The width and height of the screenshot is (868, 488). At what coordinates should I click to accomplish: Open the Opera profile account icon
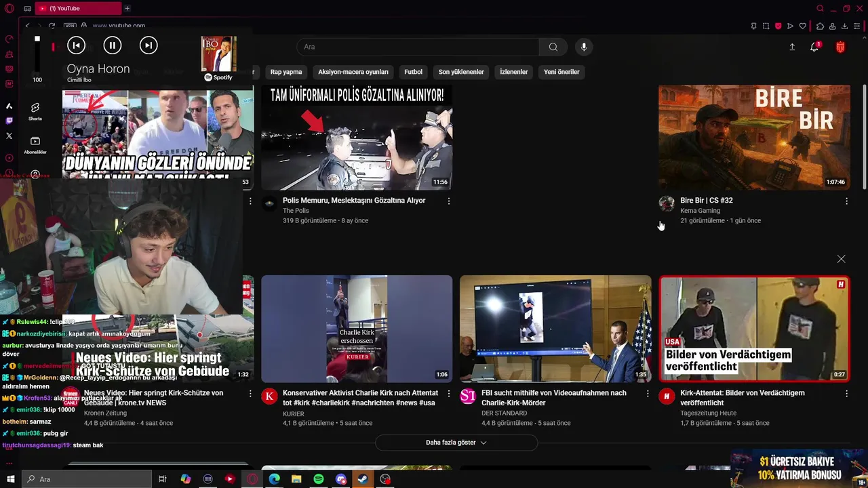pyautogui.click(x=832, y=26)
